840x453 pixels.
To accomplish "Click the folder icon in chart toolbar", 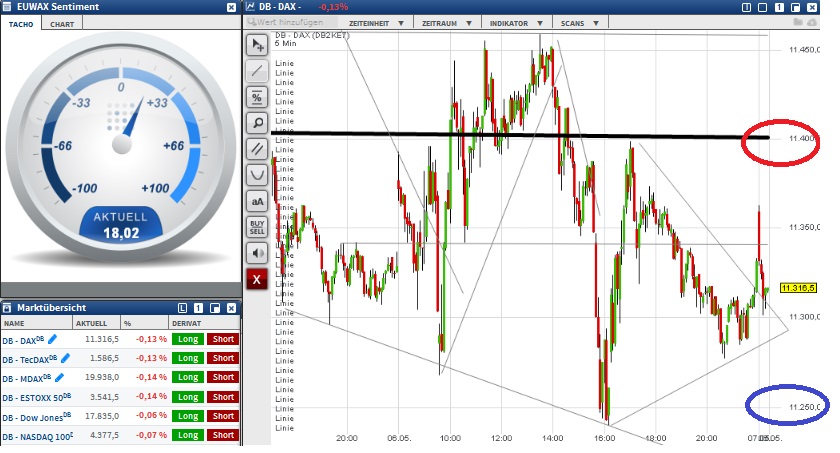I will 798,22.
